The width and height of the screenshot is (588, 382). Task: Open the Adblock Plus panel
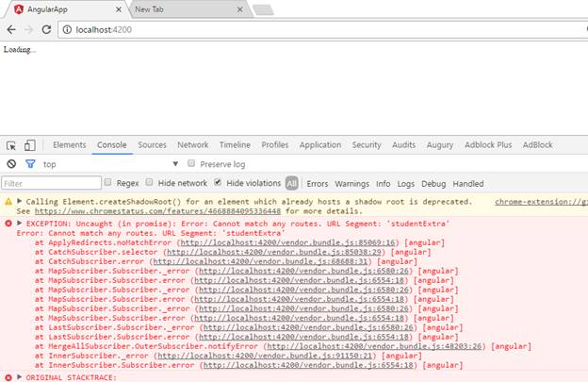[488, 145]
